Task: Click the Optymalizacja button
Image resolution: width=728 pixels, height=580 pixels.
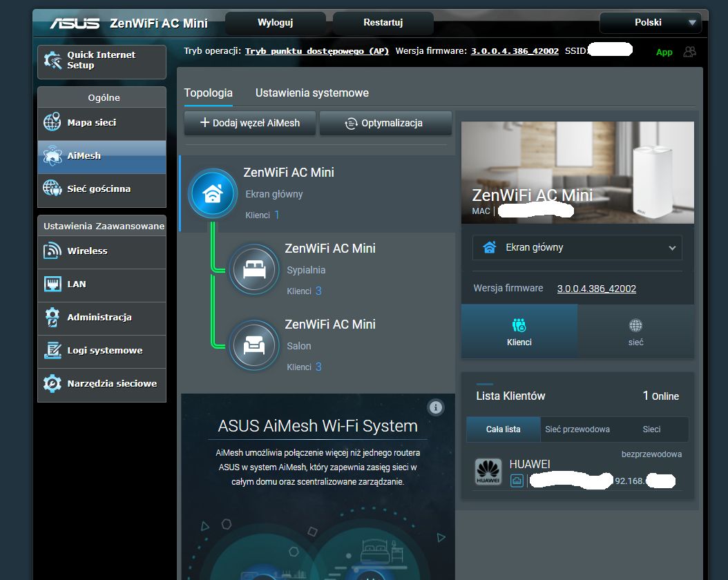Action: pos(385,123)
